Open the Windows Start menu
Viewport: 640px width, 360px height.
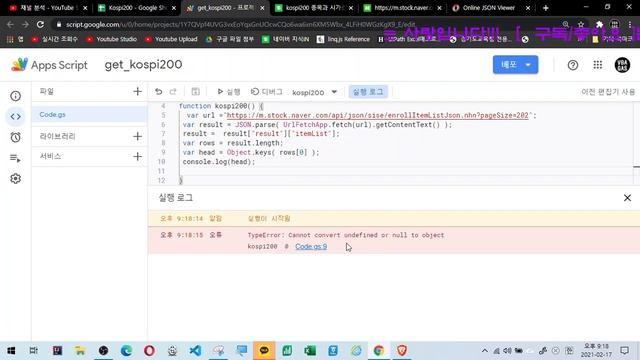pyautogui.click(x=11, y=351)
